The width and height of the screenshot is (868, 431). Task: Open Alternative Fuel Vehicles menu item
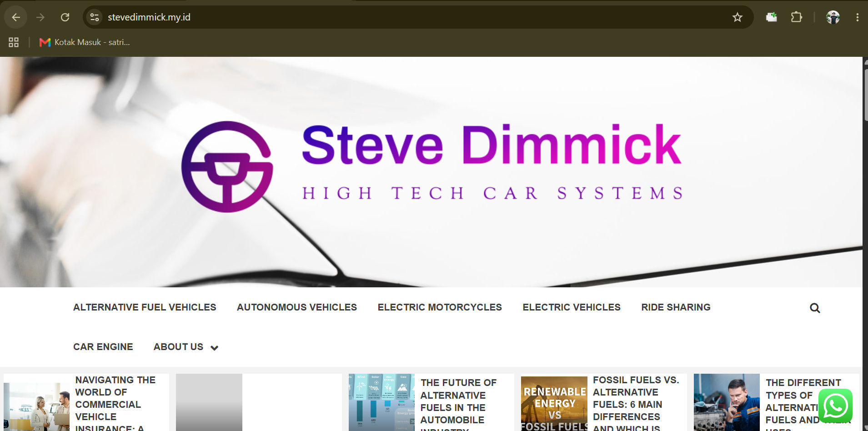coord(145,307)
